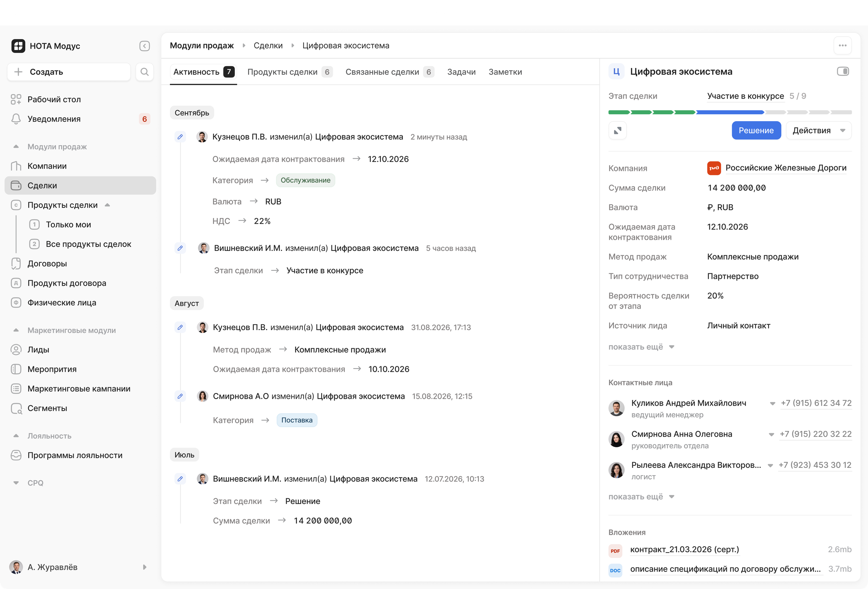Open the Заметки tab
The width and height of the screenshot is (868, 589).
505,72
